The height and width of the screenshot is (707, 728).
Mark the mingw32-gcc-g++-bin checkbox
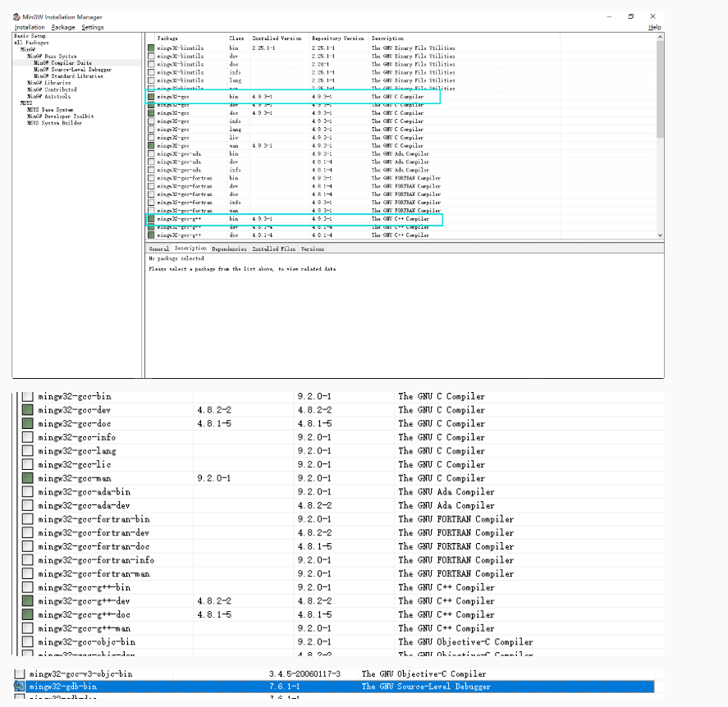[x=28, y=587]
